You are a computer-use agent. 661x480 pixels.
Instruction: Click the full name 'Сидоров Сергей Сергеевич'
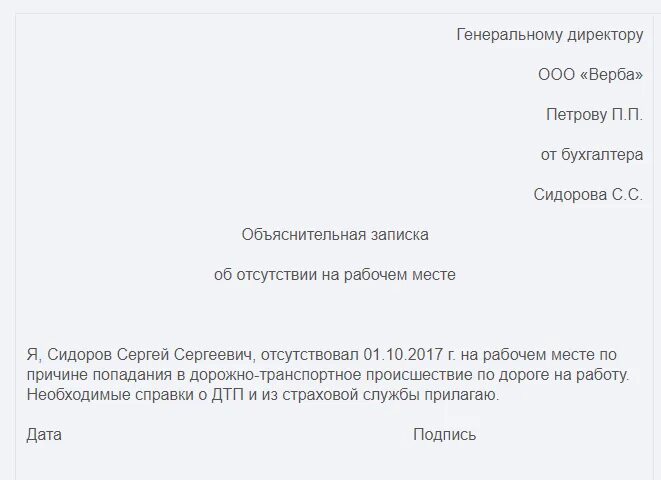[x=149, y=355]
